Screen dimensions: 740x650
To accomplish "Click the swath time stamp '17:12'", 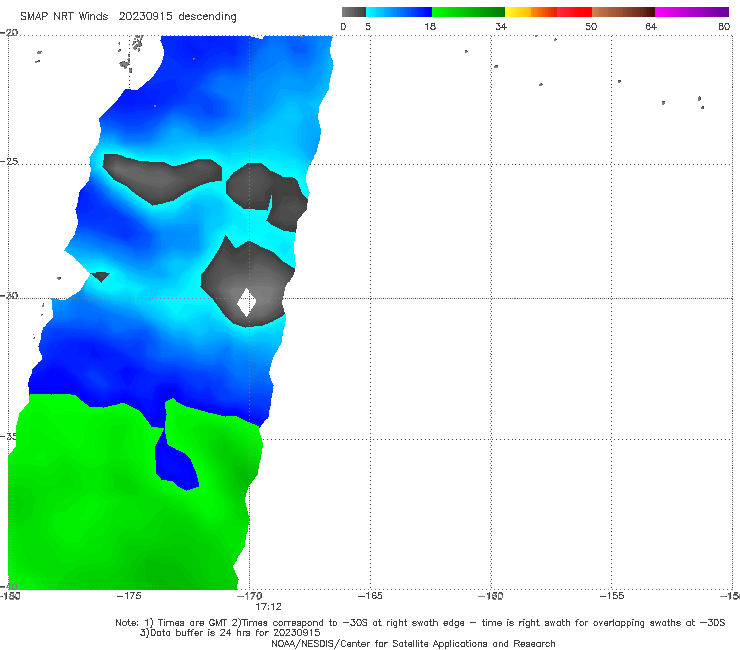I will [268, 607].
